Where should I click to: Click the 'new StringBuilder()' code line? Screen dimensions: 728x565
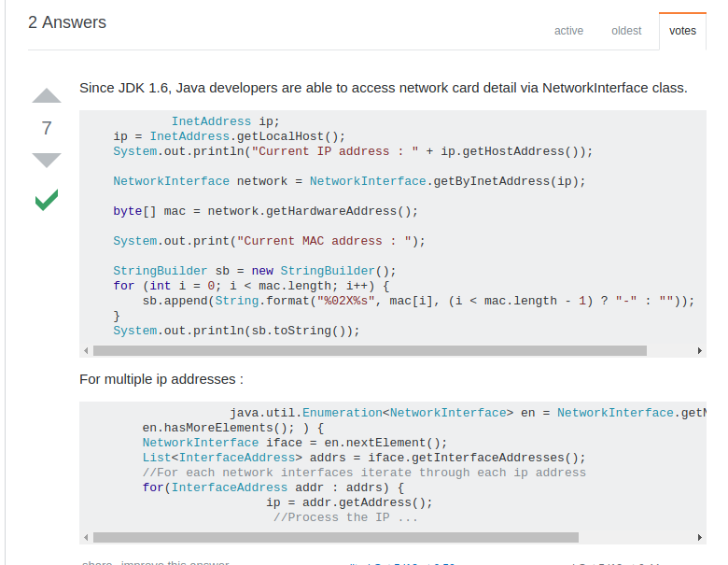click(x=255, y=271)
